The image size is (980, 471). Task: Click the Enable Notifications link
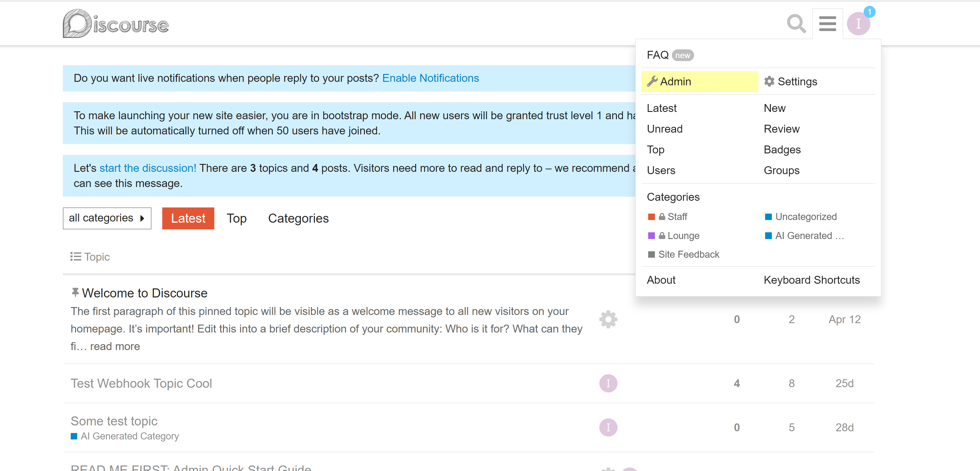(x=430, y=78)
